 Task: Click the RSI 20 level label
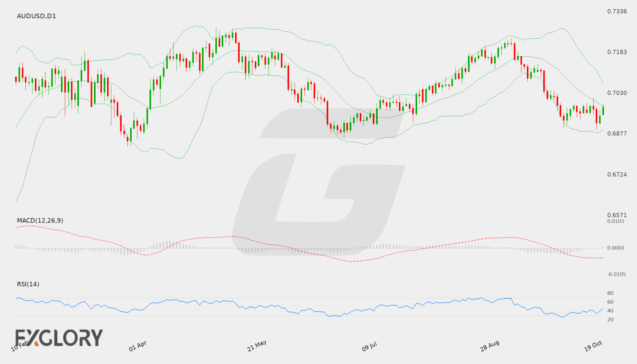[x=610, y=319]
